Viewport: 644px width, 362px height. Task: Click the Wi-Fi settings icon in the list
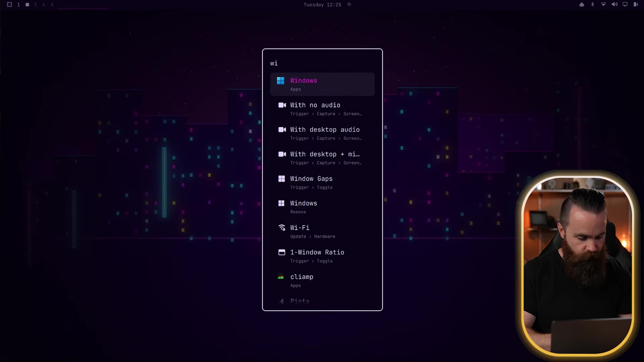coord(282,228)
